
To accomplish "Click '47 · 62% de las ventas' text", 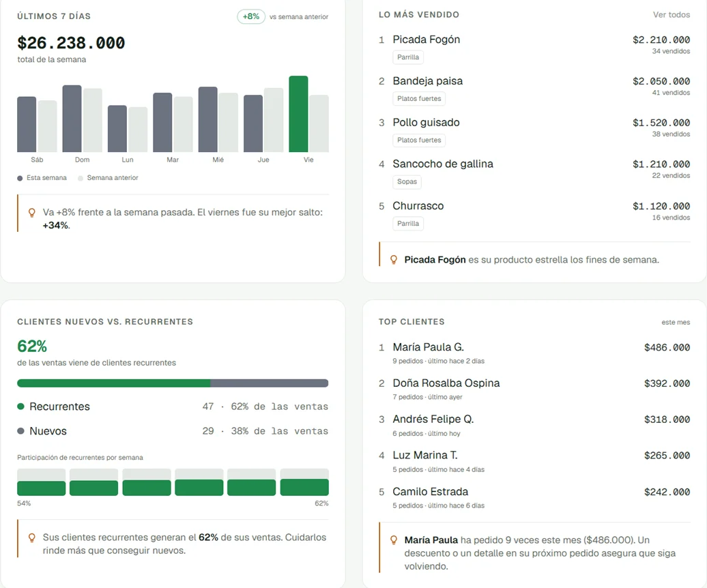I will pos(265,407).
